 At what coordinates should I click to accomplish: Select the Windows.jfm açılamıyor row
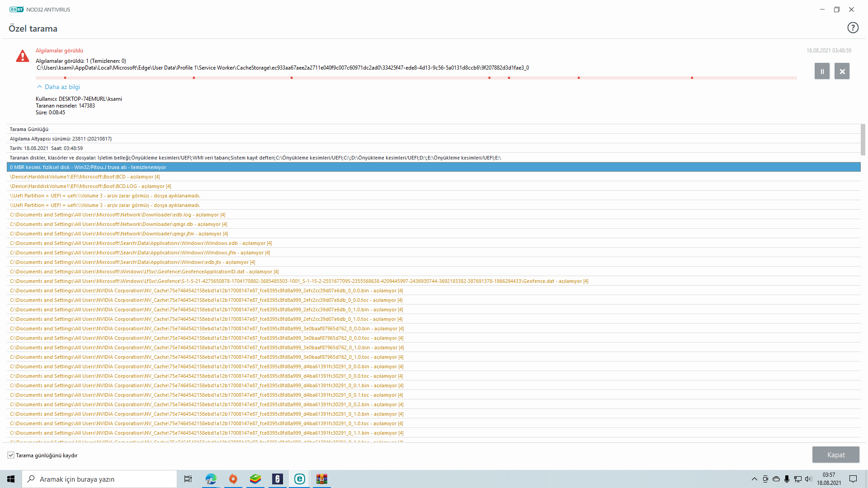coord(434,253)
